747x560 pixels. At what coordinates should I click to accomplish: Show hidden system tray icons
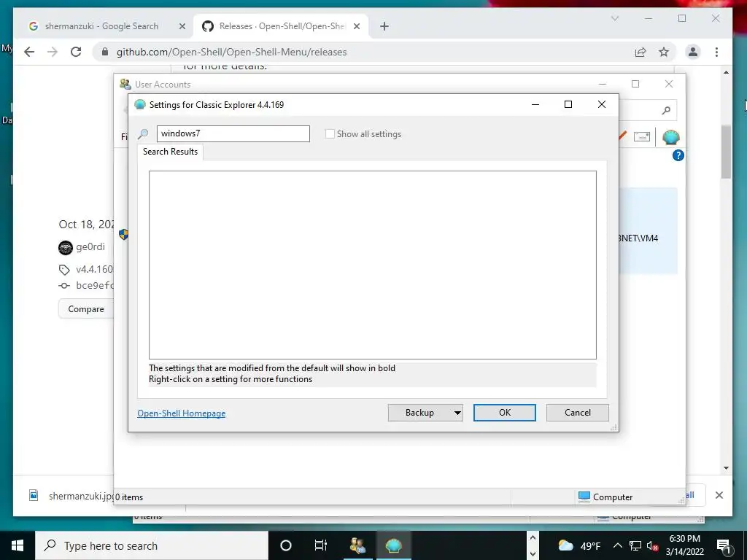point(617,545)
